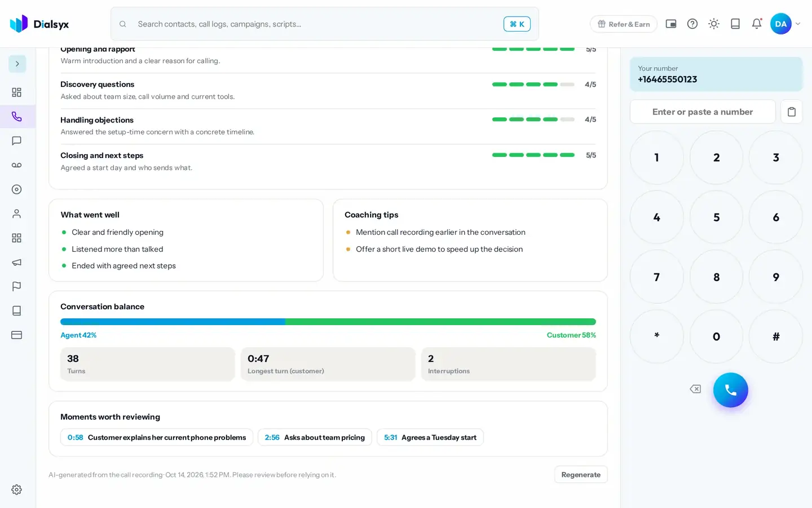The height and width of the screenshot is (508, 812).
Task: Toggle the light/dark theme sun icon
Action: pos(714,24)
